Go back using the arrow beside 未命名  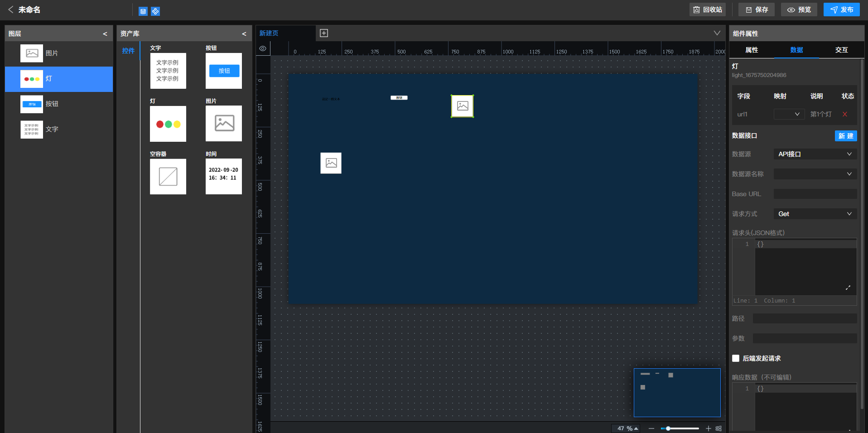pyautogui.click(x=10, y=10)
